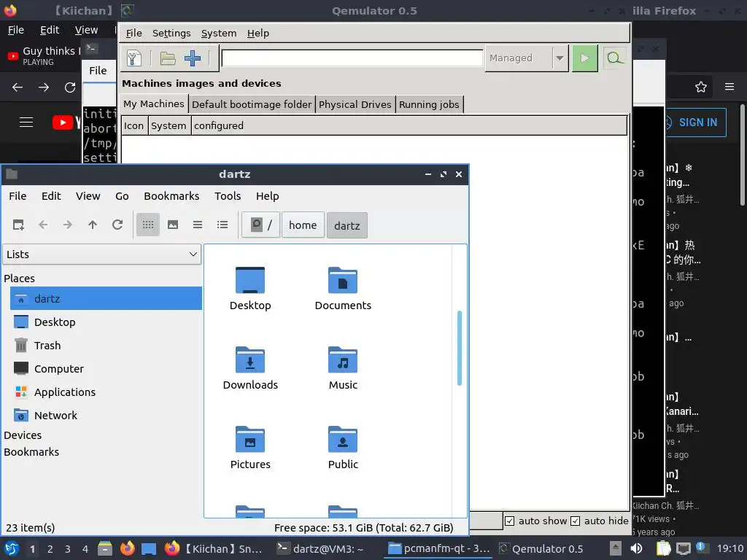Viewport: 747px width, 560px height.
Task: Click the Qemulator magnifier search icon
Action: pos(614,58)
